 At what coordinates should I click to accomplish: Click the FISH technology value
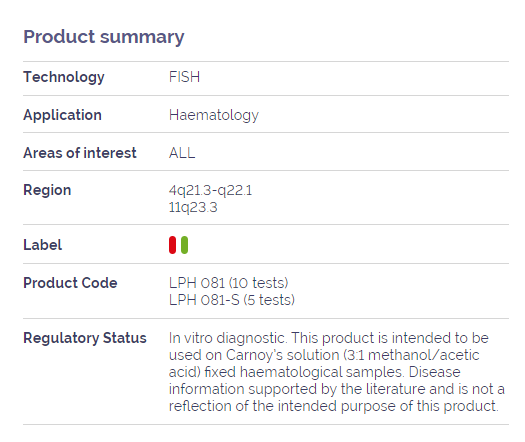(184, 77)
